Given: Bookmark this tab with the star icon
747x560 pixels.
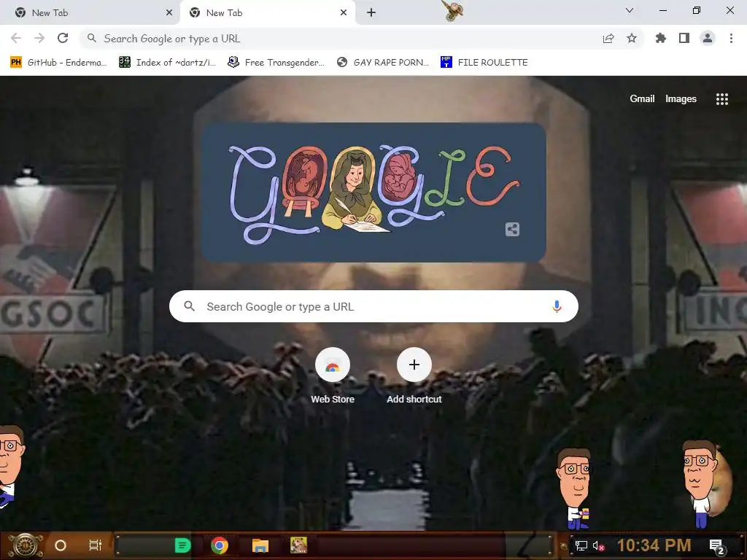Looking at the screenshot, I should pyautogui.click(x=632, y=38).
